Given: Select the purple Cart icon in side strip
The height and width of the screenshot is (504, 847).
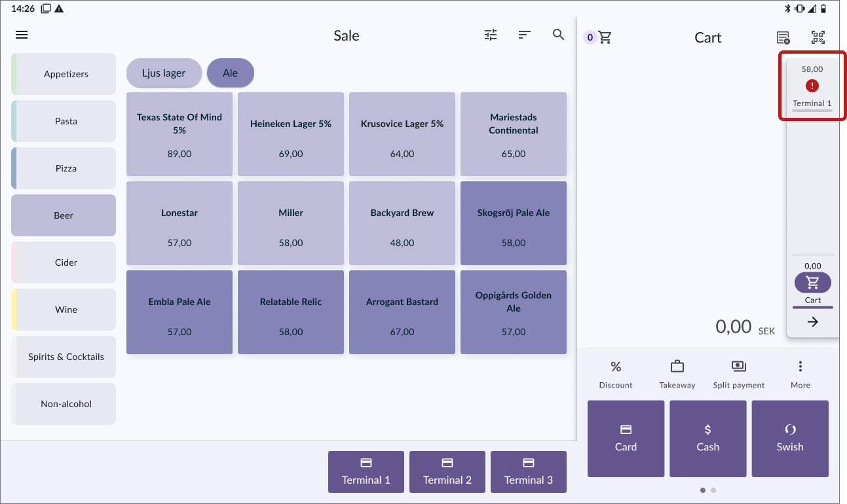Looking at the screenshot, I should 812,283.
